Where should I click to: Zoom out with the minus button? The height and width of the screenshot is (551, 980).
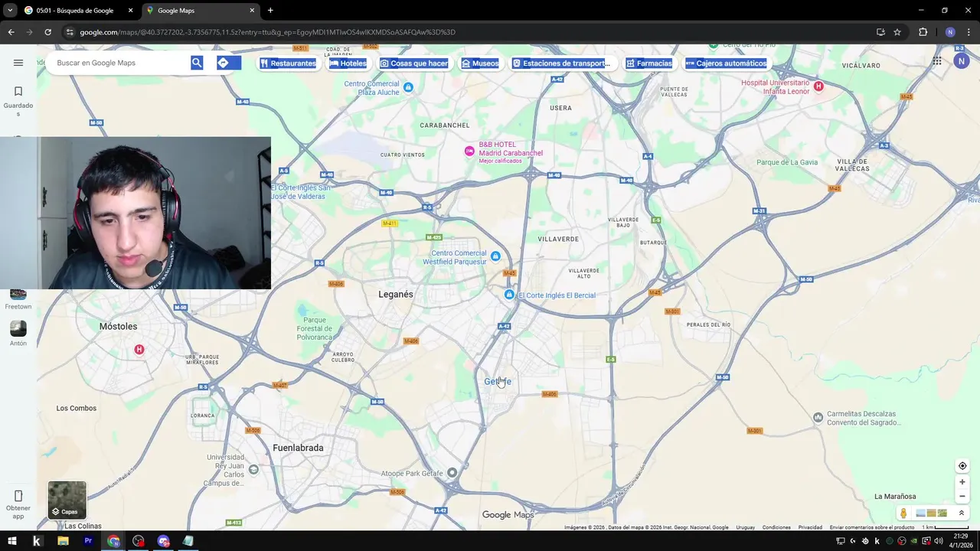(x=962, y=496)
